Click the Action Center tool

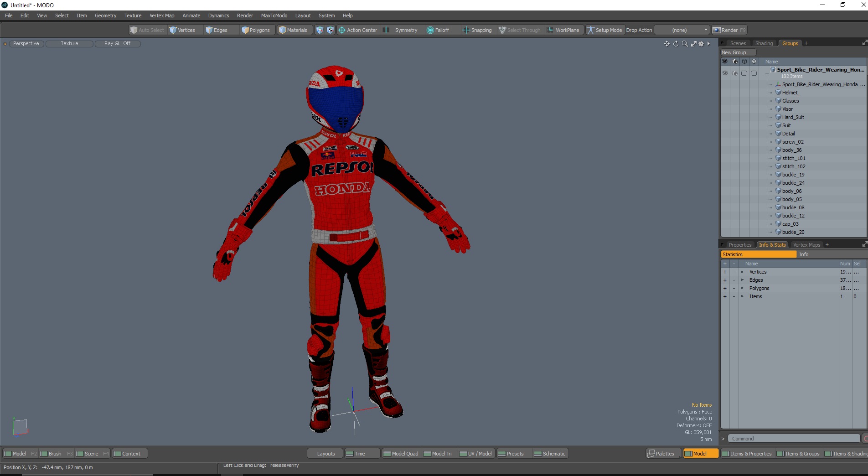coord(358,30)
